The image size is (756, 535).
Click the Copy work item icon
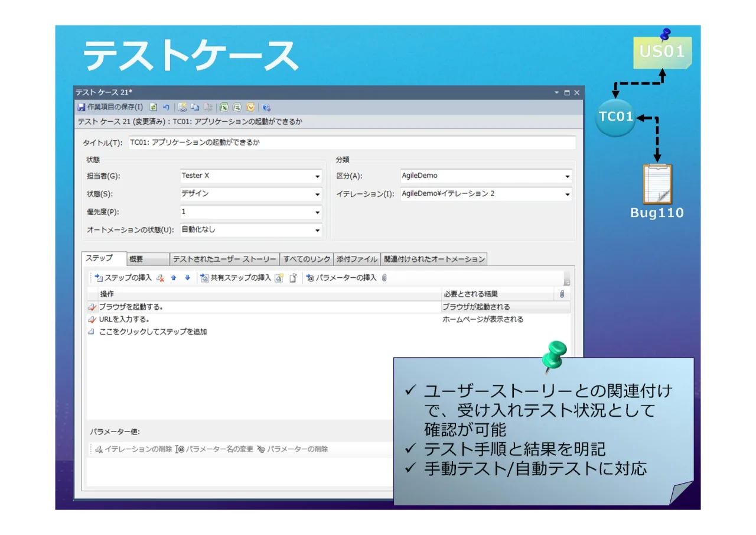[195, 108]
